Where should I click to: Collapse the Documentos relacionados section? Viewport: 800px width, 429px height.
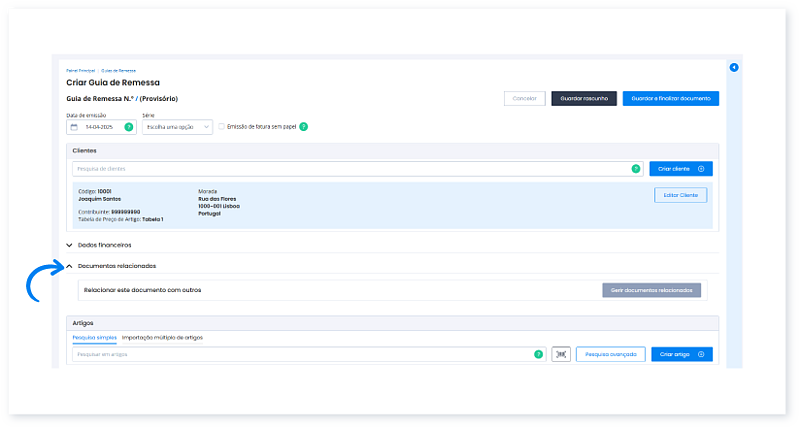coord(69,266)
